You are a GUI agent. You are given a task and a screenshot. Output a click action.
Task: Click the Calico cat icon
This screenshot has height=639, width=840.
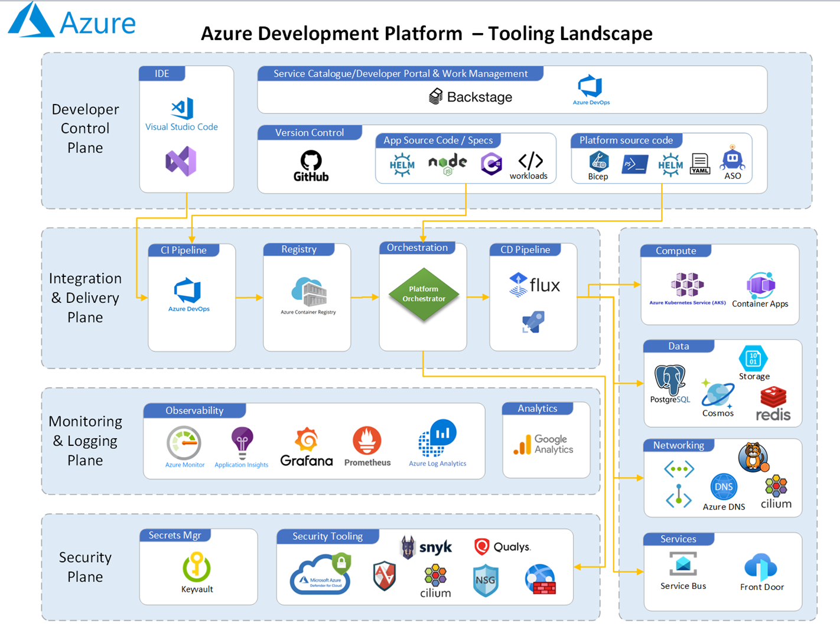(753, 457)
